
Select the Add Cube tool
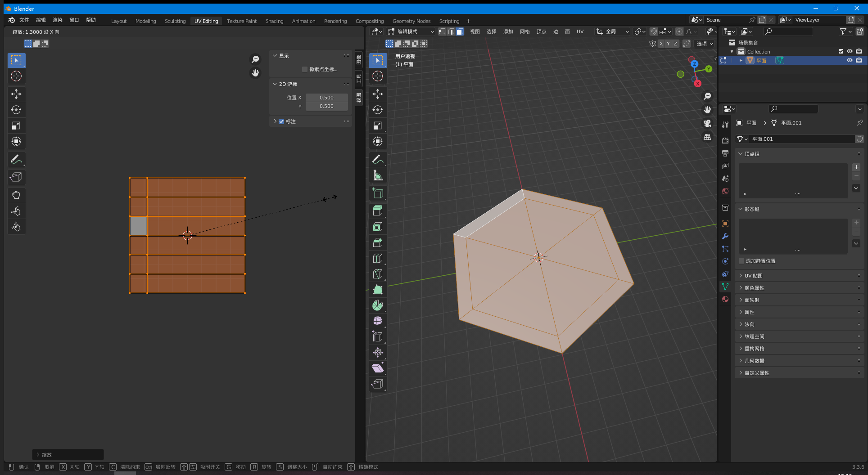[x=378, y=193]
